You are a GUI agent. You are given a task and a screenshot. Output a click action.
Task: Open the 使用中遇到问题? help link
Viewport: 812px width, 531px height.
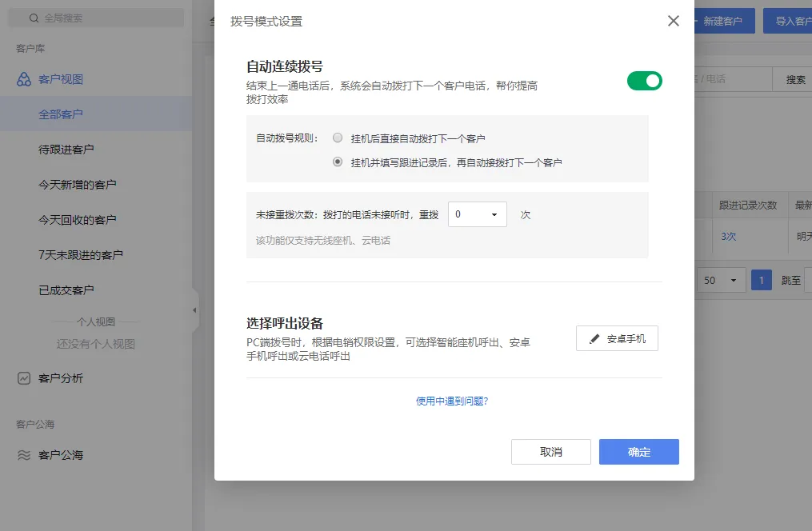tap(452, 401)
